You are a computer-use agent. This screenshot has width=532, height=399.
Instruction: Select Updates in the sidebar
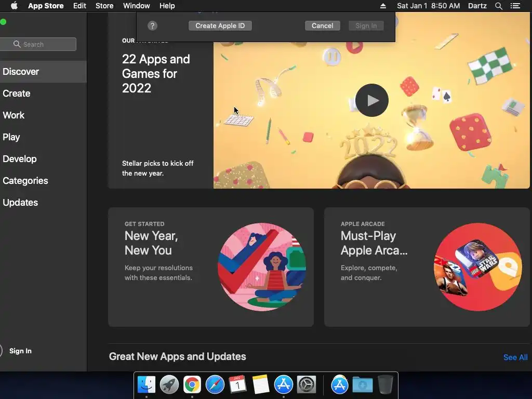pyautogui.click(x=43, y=203)
